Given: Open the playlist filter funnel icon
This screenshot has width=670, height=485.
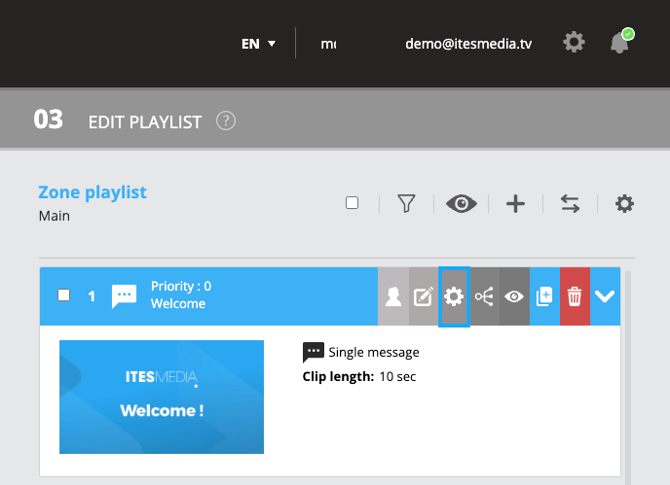Looking at the screenshot, I should click(406, 204).
